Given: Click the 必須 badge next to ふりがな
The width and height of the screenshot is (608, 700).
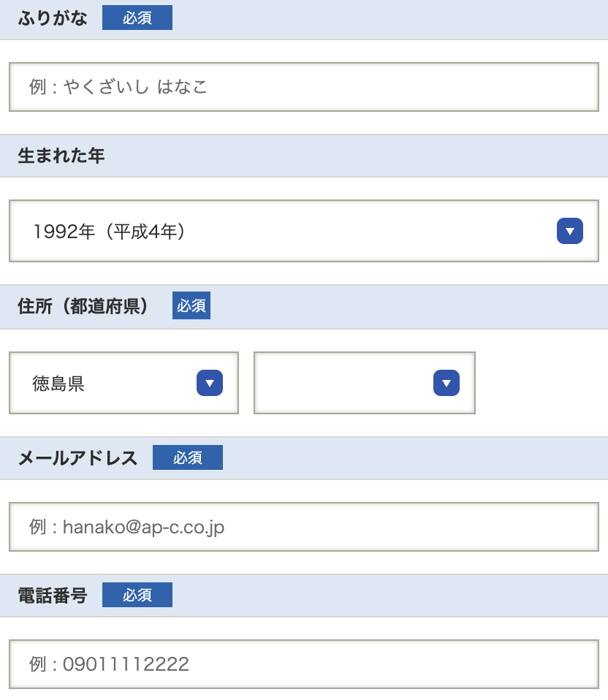Looking at the screenshot, I should [137, 18].
